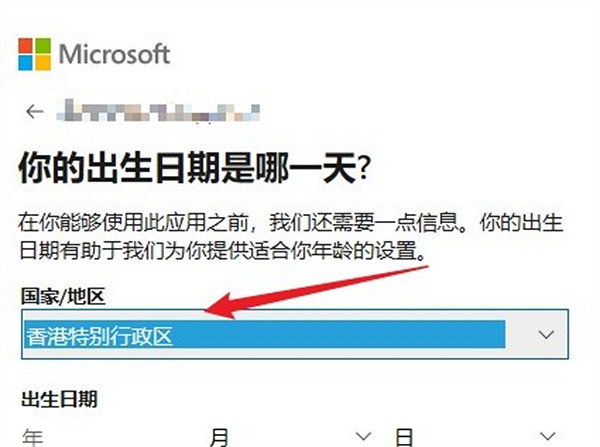Viewport: 600px width, 447px height.
Task: Click the Microsoft wordmark text
Action: tap(114, 54)
